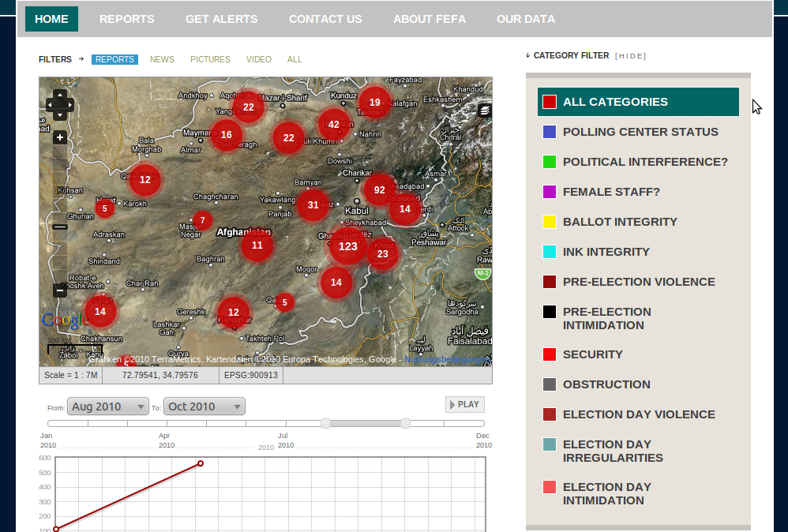Zoom in using the map plus icon
The height and width of the screenshot is (532, 788).
[x=58, y=137]
